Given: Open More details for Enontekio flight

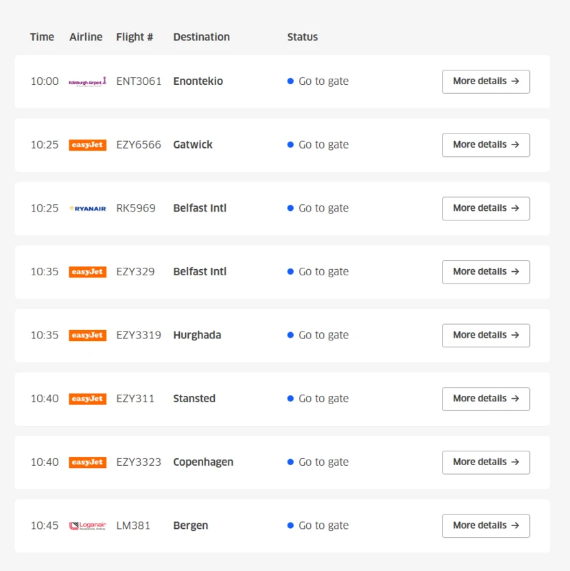Looking at the screenshot, I should pyautogui.click(x=486, y=82).
